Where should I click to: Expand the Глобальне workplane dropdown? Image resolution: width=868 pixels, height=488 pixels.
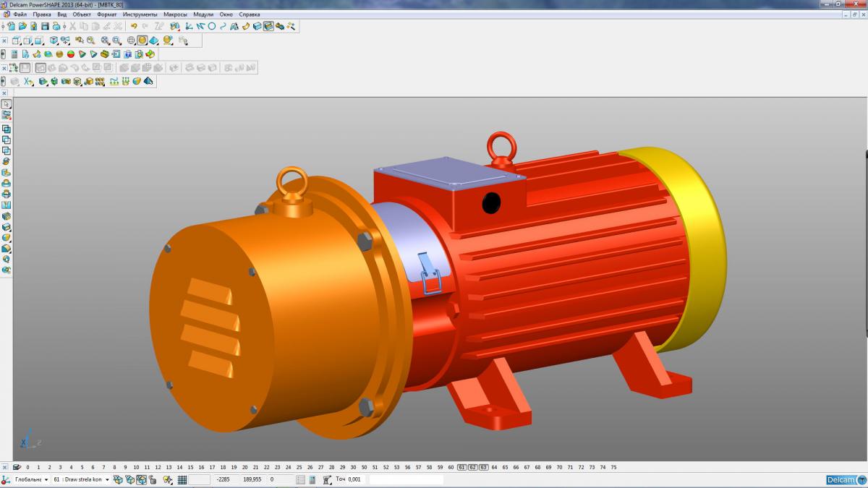(x=46, y=479)
